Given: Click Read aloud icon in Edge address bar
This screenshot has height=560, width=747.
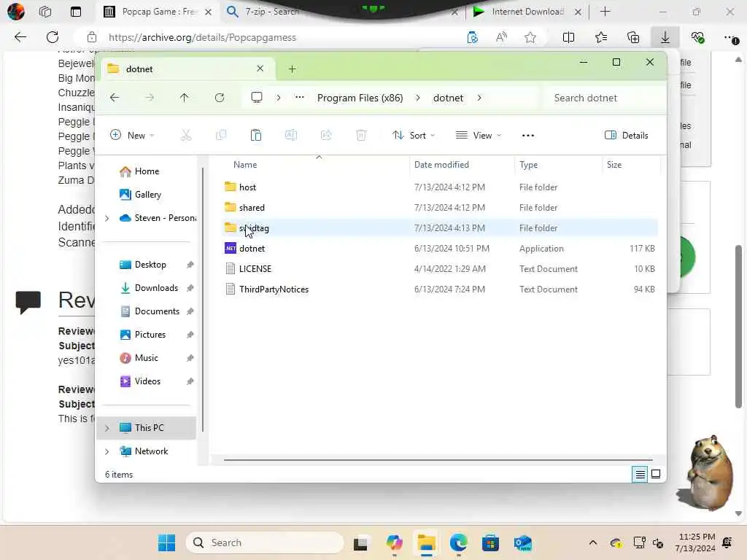Looking at the screenshot, I should point(501,37).
